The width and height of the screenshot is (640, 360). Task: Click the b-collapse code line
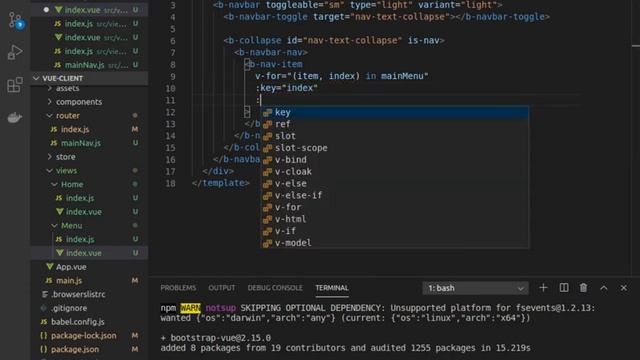[334, 40]
